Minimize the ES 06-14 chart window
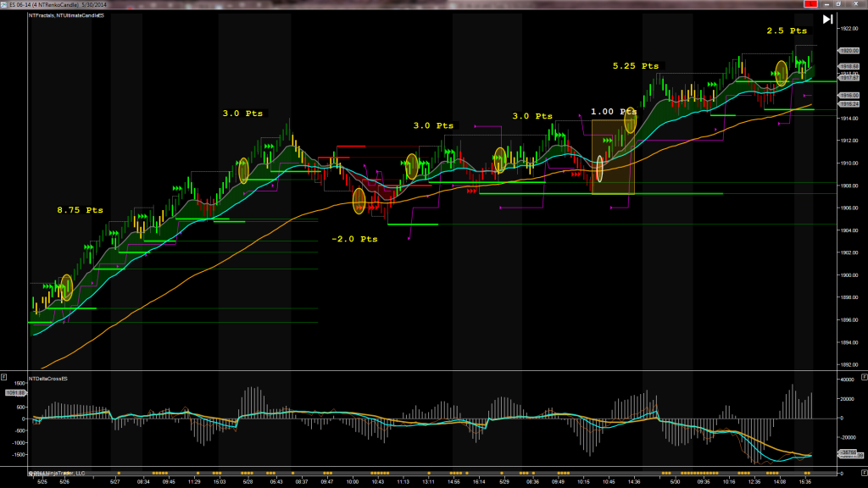This screenshot has width=868, height=488. tap(826, 4)
